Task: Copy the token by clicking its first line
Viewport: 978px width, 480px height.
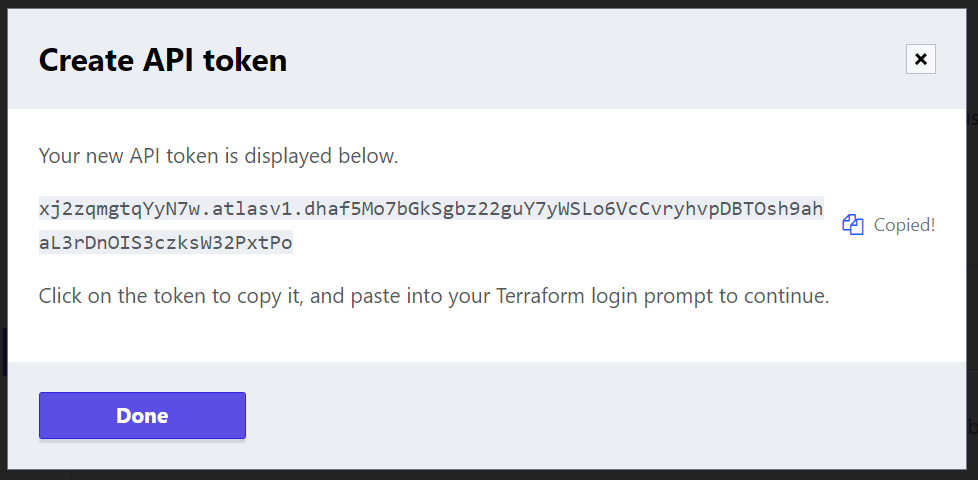Action: [x=431, y=208]
